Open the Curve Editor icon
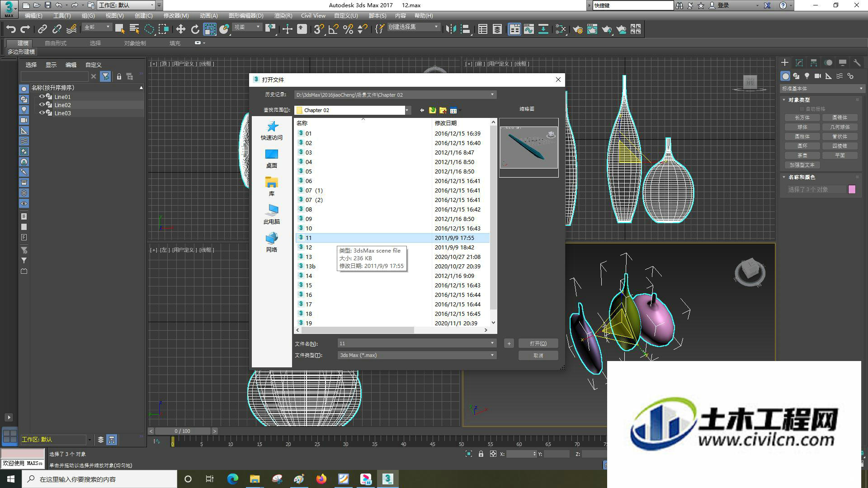This screenshot has height=488, width=868. (x=529, y=29)
